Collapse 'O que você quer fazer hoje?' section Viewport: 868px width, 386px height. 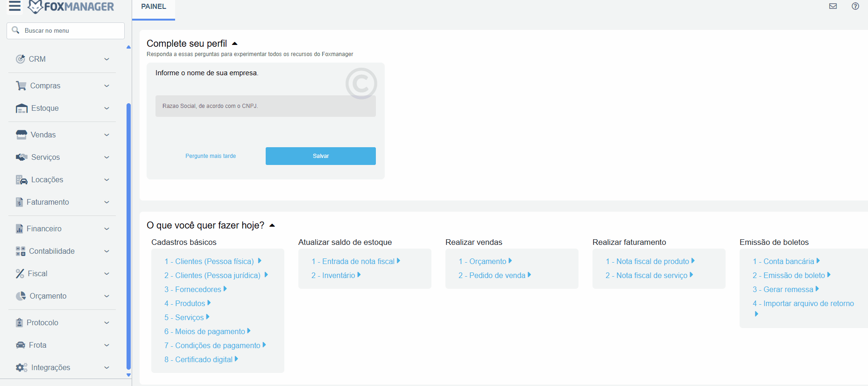click(272, 225)
